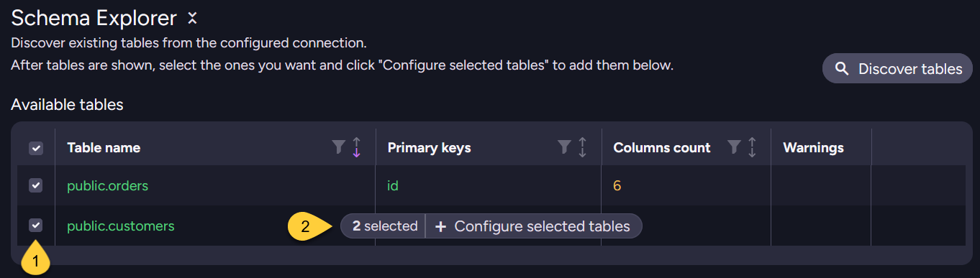
Task: Click the Table name column header
Action: (x=104, y=147)
